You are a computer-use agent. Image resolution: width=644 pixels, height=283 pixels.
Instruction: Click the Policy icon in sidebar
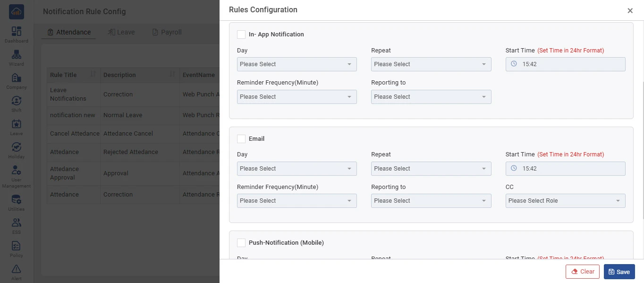[x=17, y=246]
